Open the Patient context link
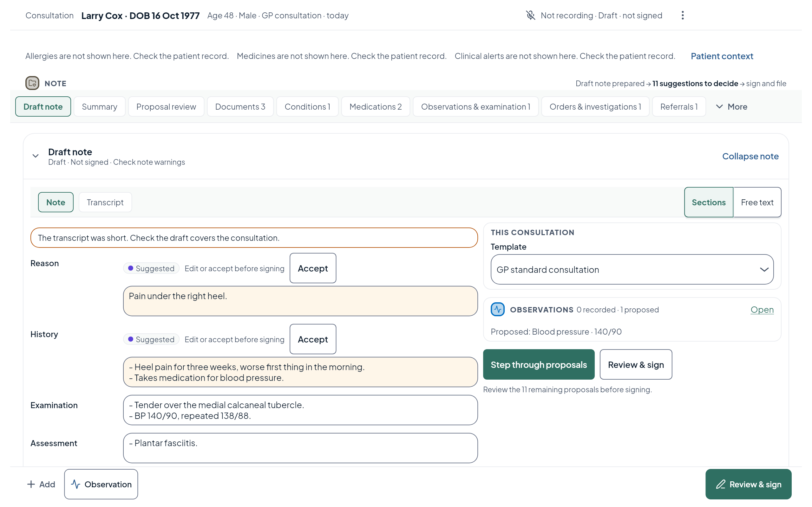812x507 pixels. (722, 56)
